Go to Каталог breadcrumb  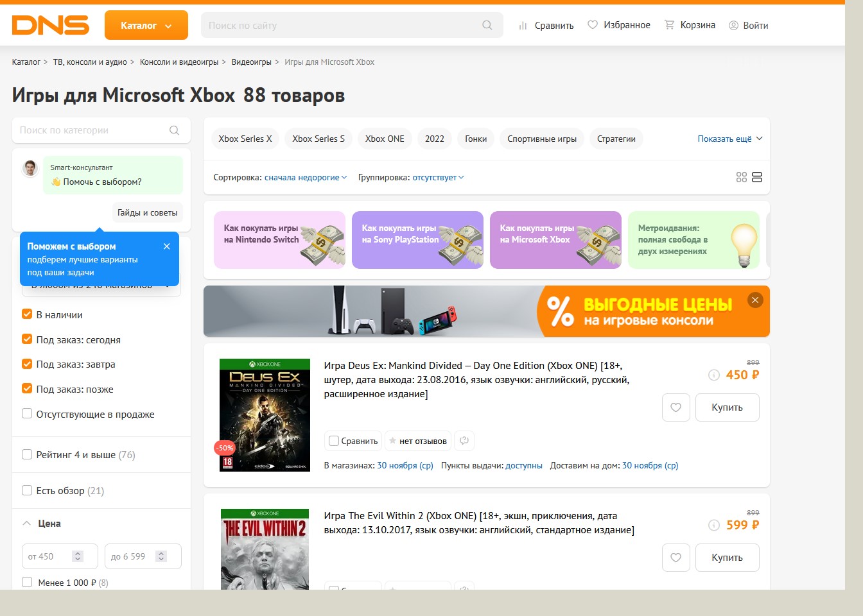[x=26, y=62]
